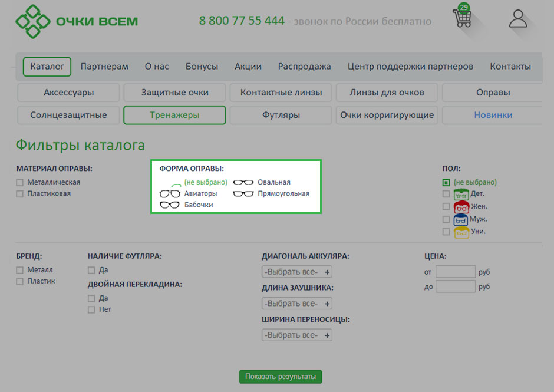Image resolution: width=554 pixels, height=392 pixels.
Task: Select the Авиаторы frame shape icon
Action: point(170,193)
